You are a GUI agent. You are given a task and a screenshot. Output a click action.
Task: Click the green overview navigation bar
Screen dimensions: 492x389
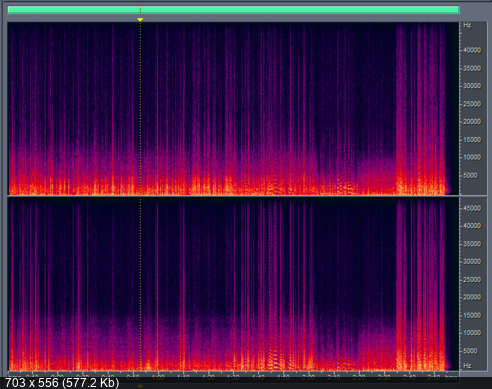coord(233,10)
